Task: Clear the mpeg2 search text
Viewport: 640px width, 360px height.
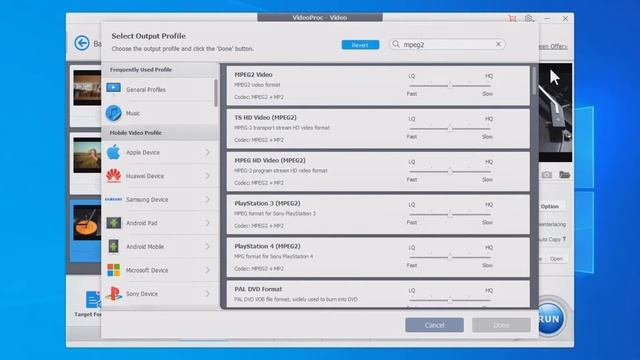Action: coord(498,44)
